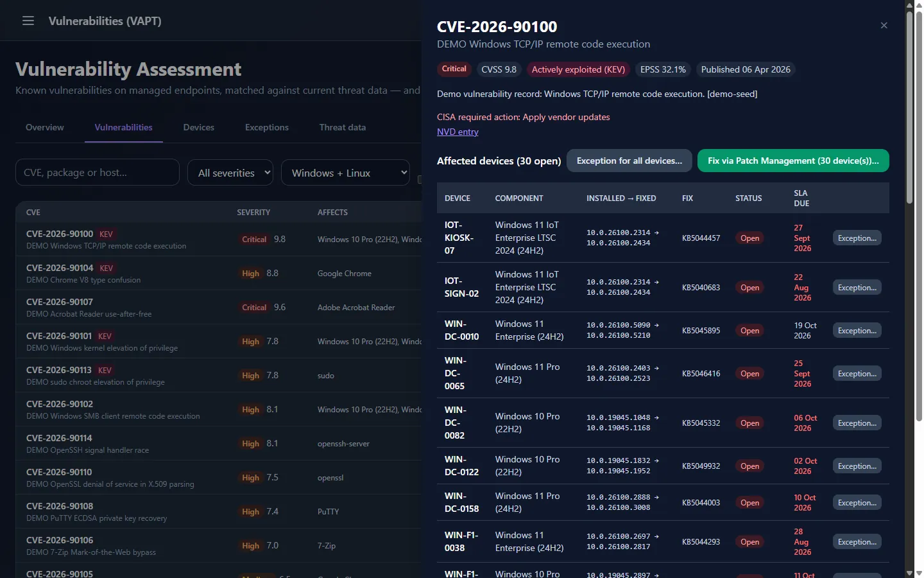Select CVE-2026-90106 7-Zip row
This screenshot has height=578, width=924.
click(x=219, y=545)
